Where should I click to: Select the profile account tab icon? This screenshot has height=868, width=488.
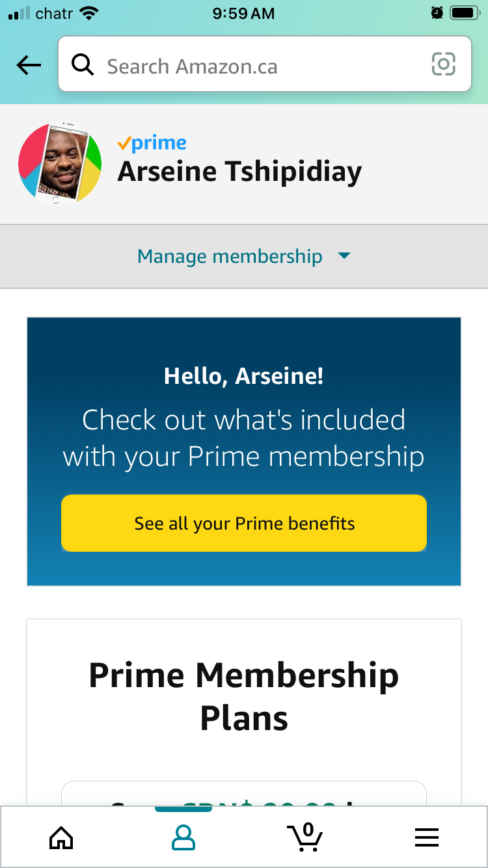click(x=183, y=837)
